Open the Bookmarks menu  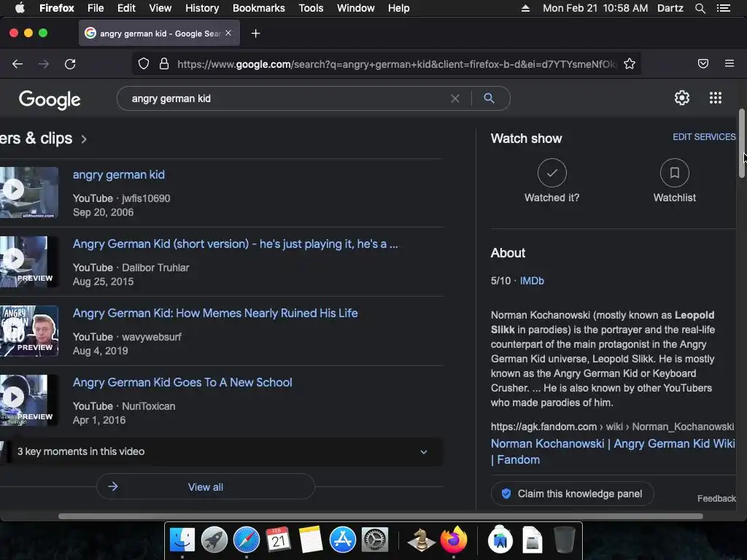click(259, 8)
